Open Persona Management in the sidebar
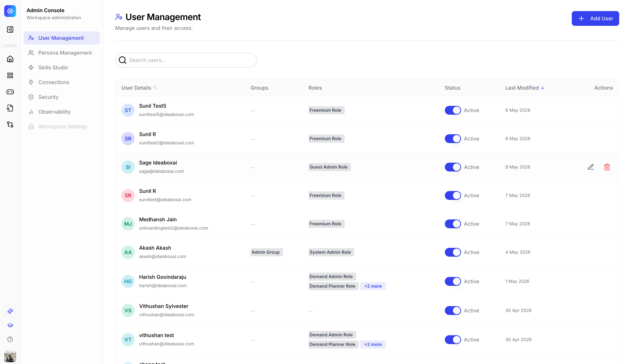 61,53
